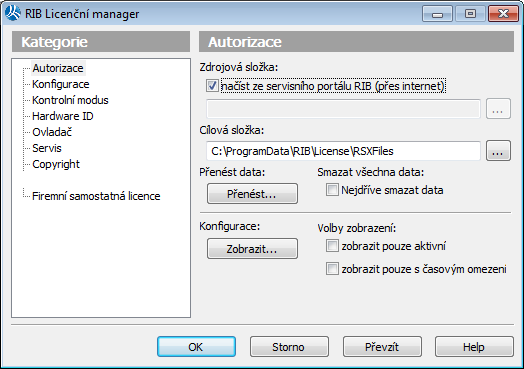
Task: Click the Autorizace panel header
Action: coord(356,42)
